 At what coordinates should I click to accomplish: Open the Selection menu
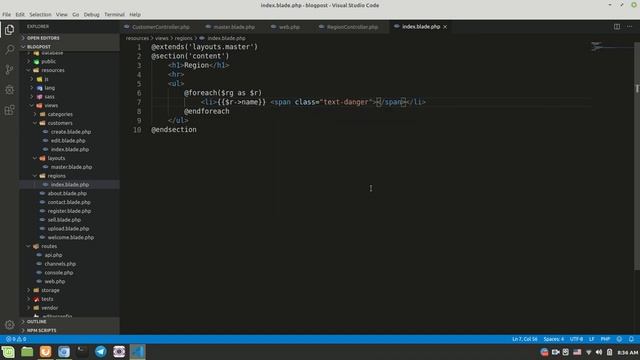(x=40, y=14)
